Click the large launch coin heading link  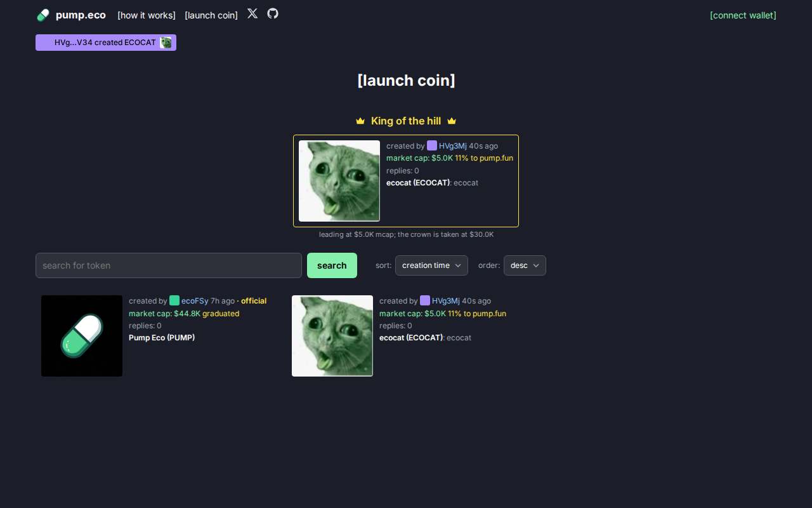click(406, 81)
